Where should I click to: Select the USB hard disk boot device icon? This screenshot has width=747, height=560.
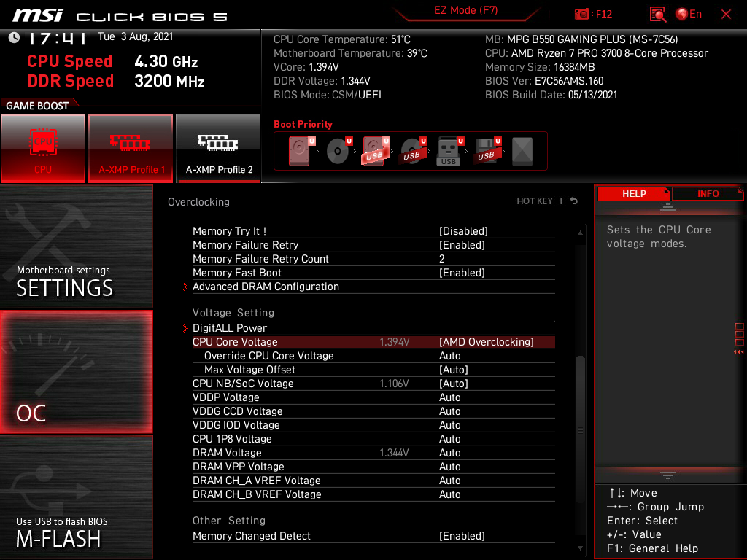click(x=376, y=151)
